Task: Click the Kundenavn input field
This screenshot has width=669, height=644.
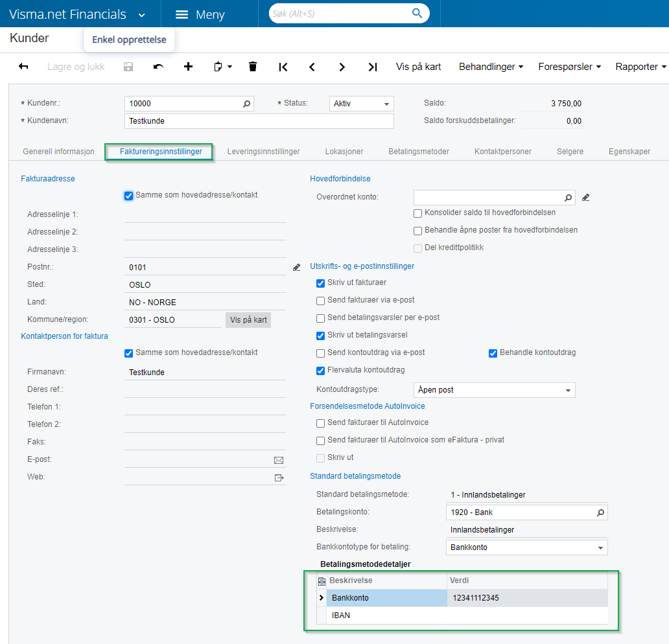Action: click(x=258, y=121)
